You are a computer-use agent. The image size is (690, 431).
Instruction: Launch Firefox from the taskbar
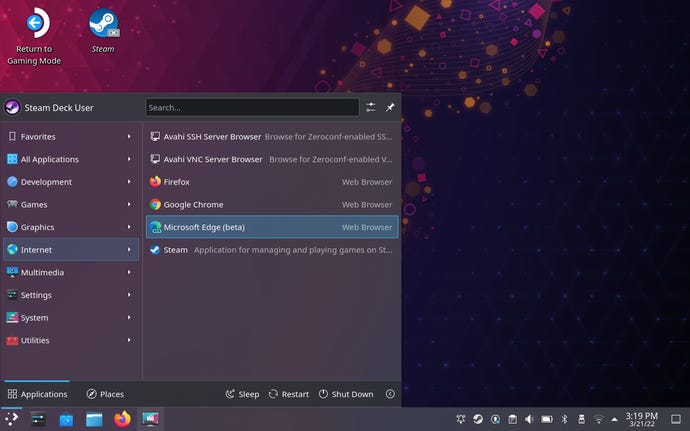(122, 419)
